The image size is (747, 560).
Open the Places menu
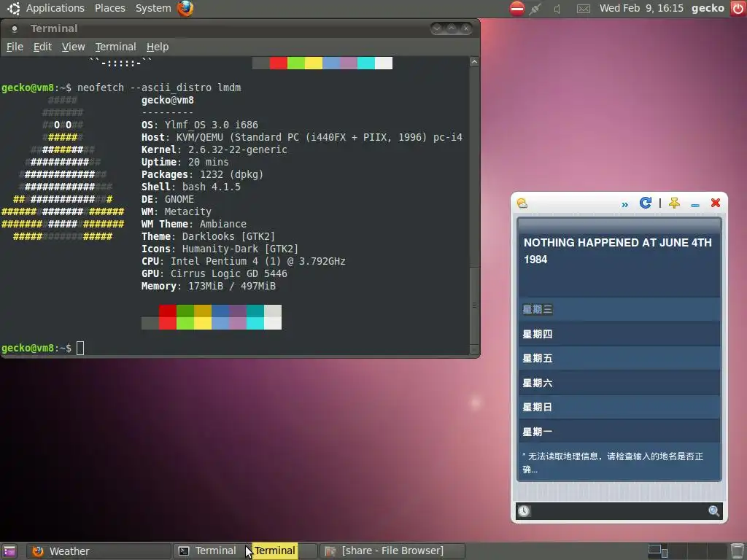click(110, 8)
